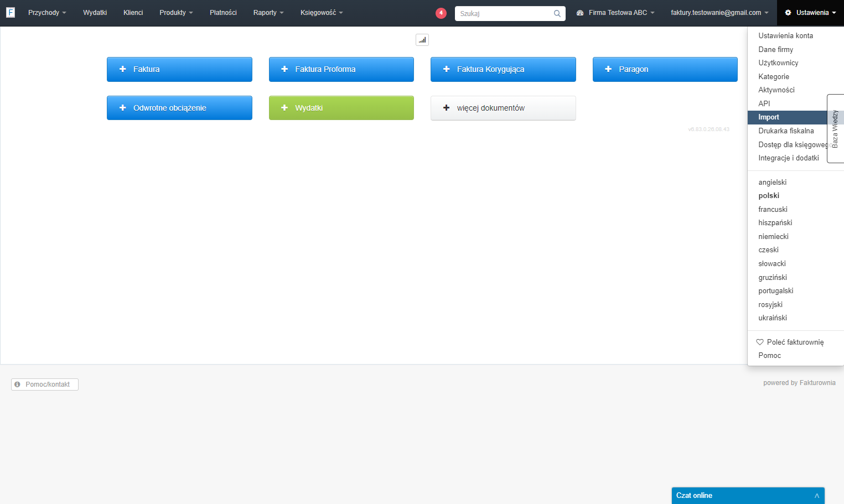Click the Pomoc/kontakt button

pos(45,385)
